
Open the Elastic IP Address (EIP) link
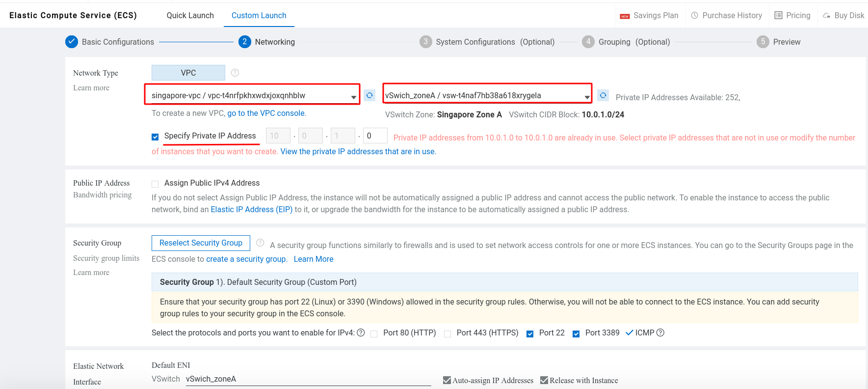251,209
